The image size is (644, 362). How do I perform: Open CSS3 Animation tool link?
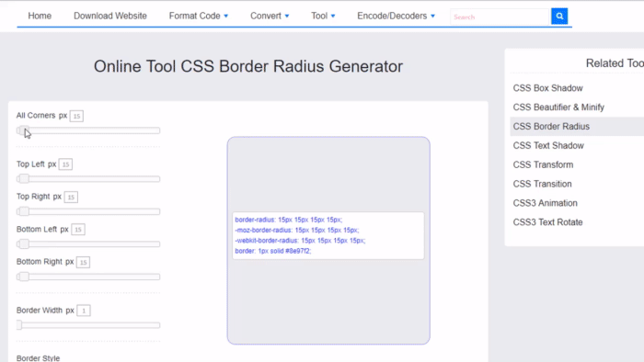pos(545,203)
